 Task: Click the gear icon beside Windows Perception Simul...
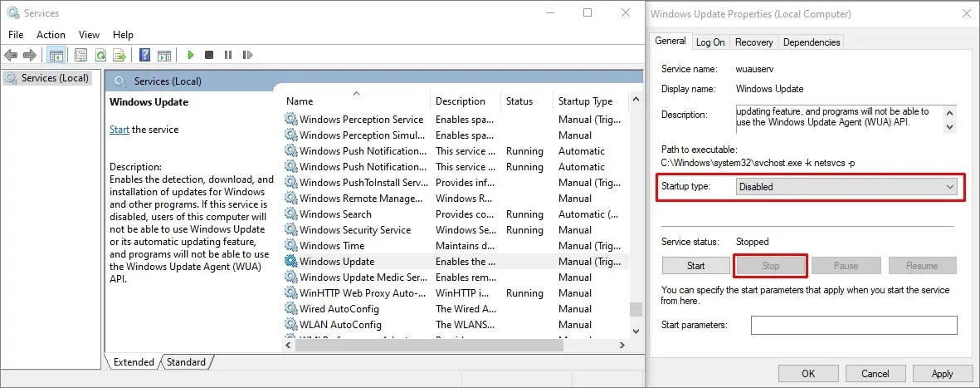(290, 135)
